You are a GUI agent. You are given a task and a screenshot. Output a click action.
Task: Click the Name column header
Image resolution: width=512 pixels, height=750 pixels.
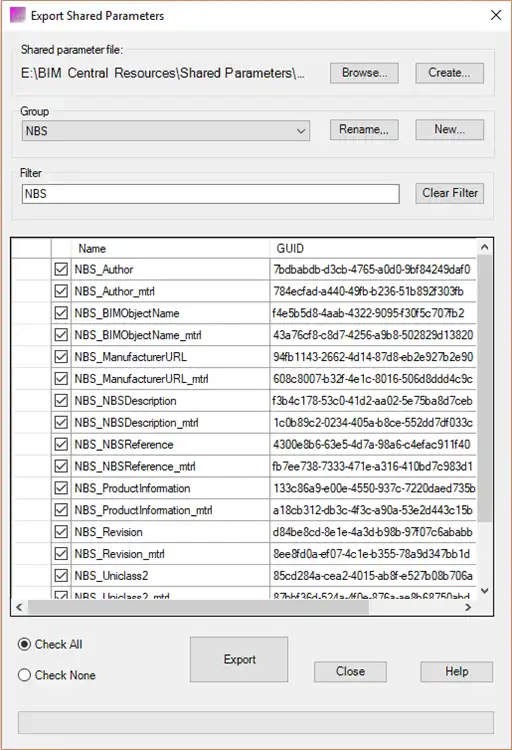click(x=170, y=249)
